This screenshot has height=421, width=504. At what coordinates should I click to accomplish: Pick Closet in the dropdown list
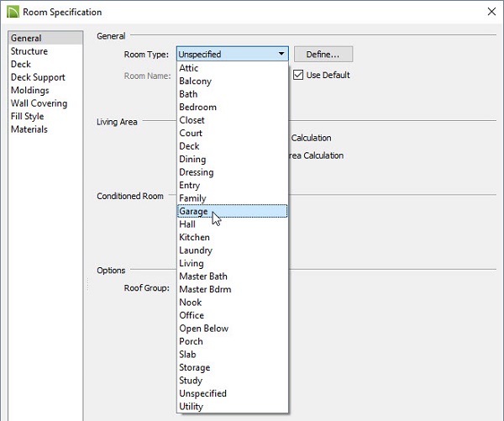[x=232, y=120]
